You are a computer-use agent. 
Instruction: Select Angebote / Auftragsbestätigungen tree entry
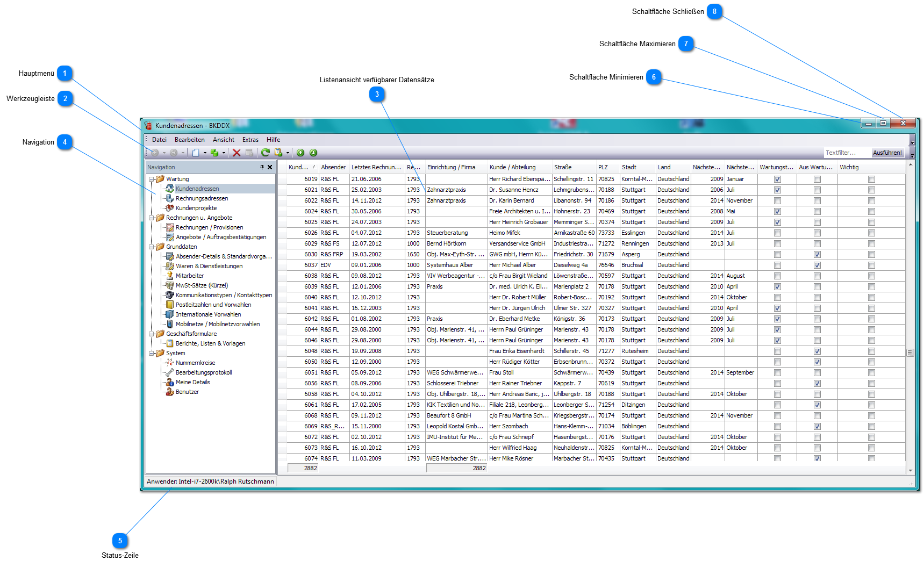(221, 237)
